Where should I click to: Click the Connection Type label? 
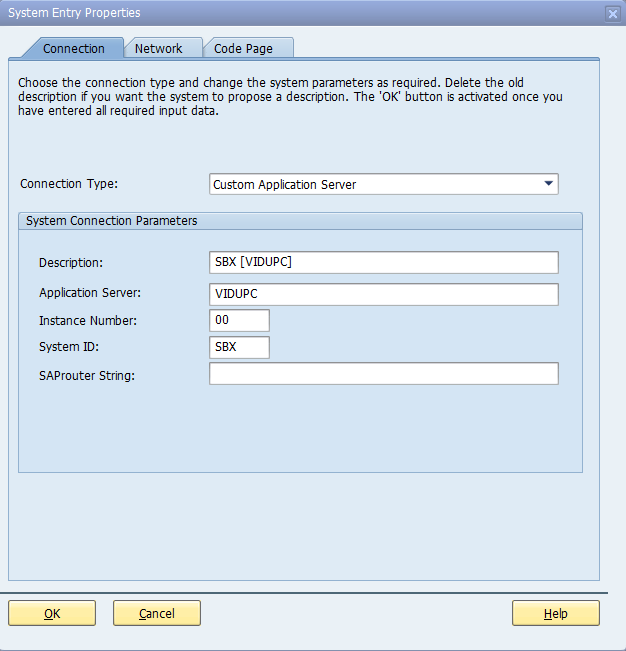pos(69,184)
